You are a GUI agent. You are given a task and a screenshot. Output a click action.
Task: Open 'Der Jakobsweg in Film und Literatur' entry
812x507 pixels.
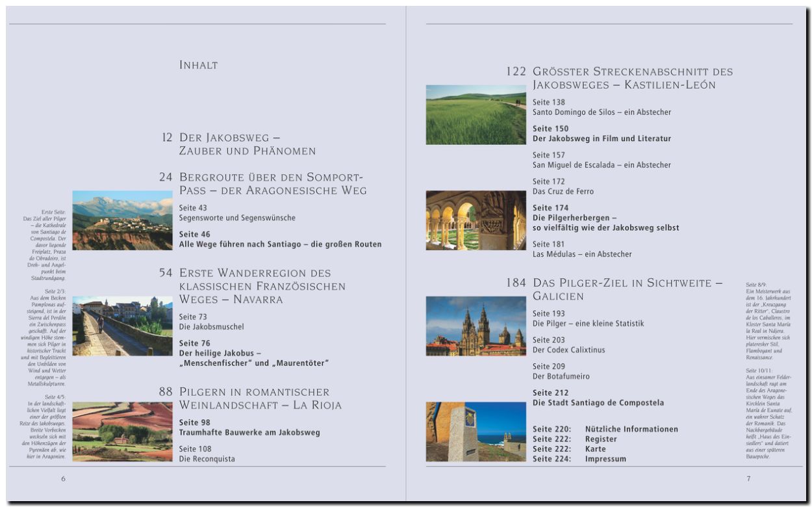click(602, 138)
